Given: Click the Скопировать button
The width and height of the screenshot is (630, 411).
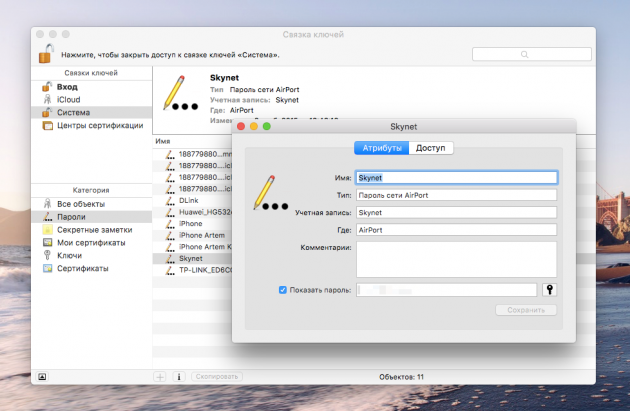Looking at the screenshot, I should click(216, 377).
